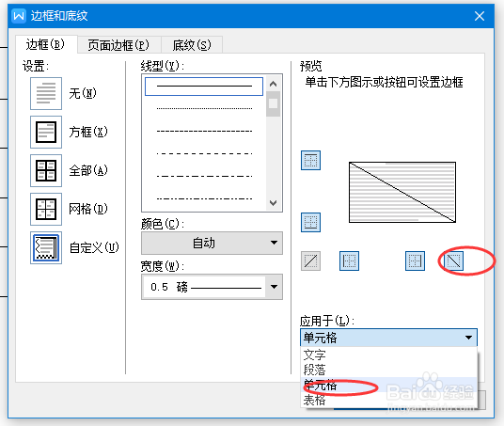
Task: Click the line style list down arrow
Action: 274,203
